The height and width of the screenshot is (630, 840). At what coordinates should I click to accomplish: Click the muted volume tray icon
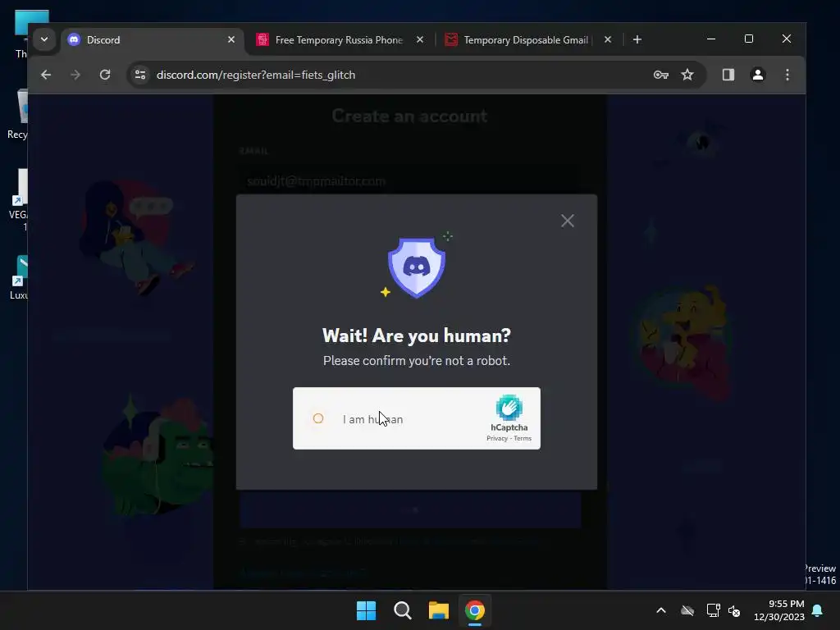click(734, 610)
